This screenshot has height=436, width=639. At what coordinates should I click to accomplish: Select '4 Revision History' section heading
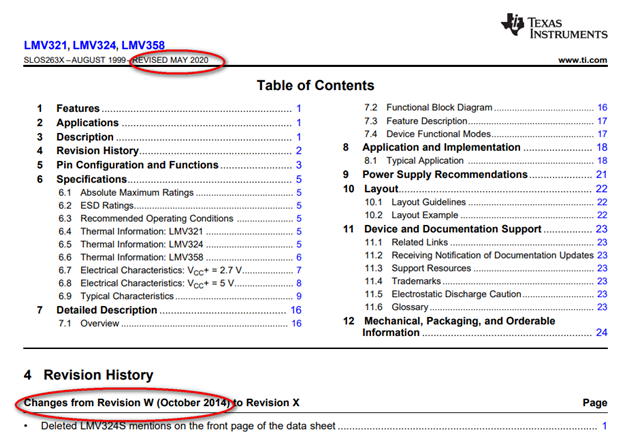(88, 375)
